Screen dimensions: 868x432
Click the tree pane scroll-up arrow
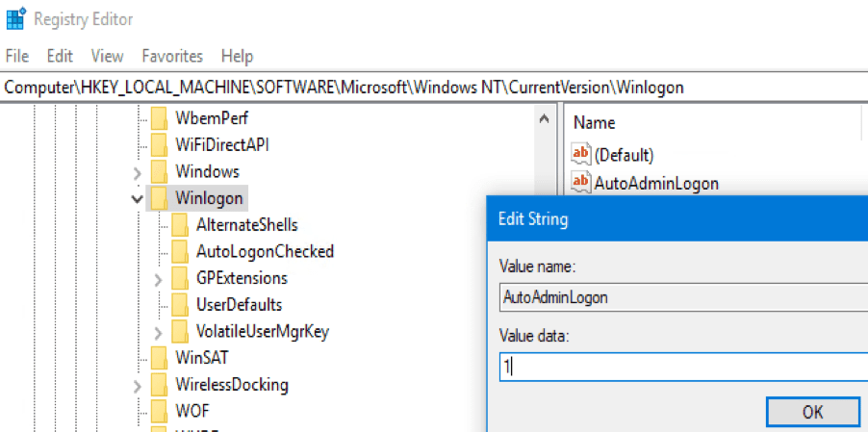pyautogui.click(x=544, y=119)
